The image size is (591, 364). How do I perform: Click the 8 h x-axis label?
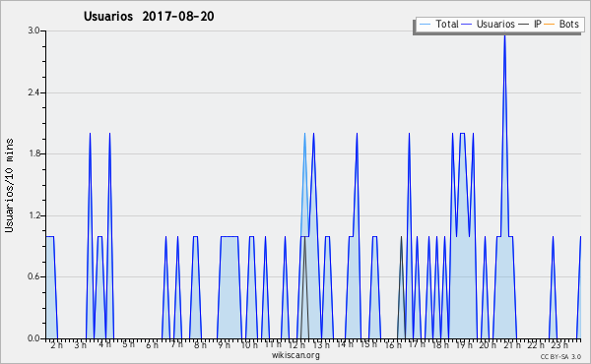click(200, 344)
